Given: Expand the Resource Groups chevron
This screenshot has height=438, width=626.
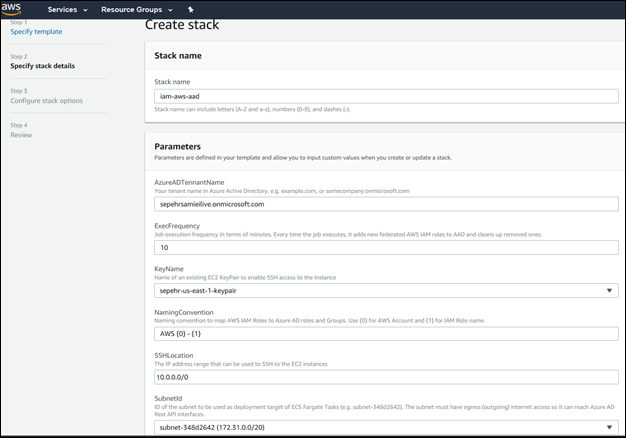Looking at the screenshot, I should [x=170, y=10].
